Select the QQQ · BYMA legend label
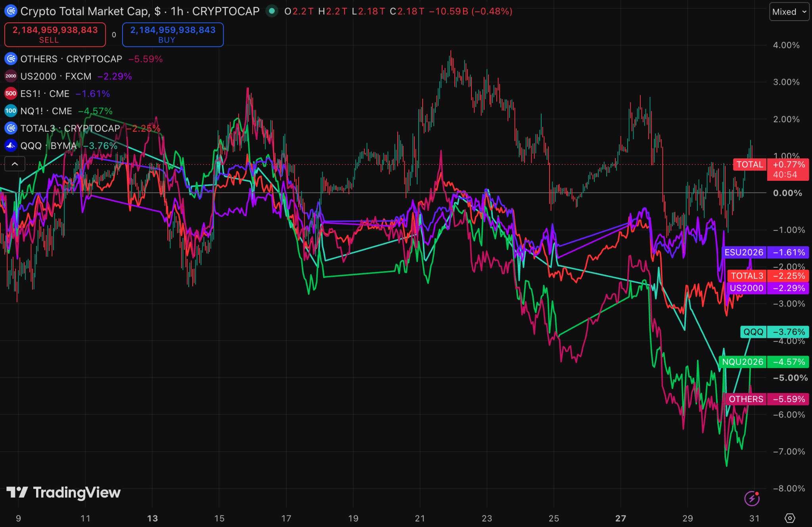The width and height of the screenshot is (812, 527). pyautogui.click(x=49, y=146)
